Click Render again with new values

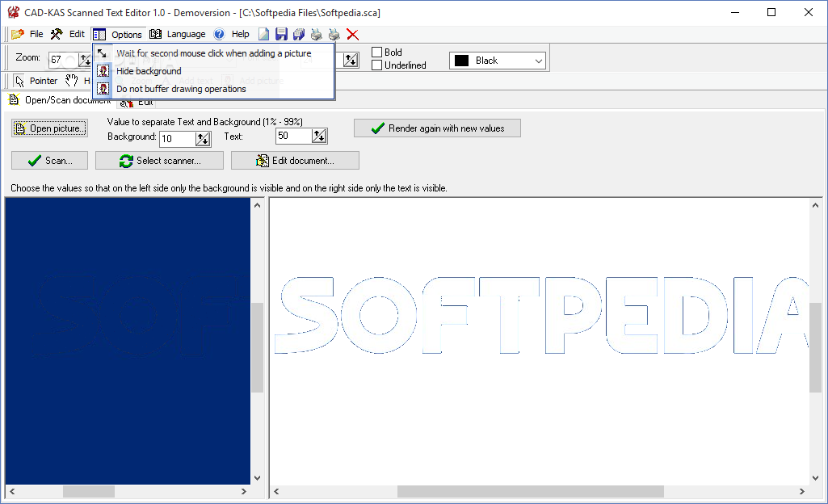pos(437,128)
